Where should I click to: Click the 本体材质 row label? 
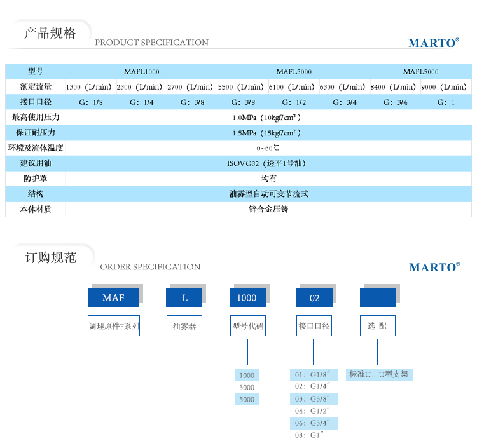pos(36,209)
